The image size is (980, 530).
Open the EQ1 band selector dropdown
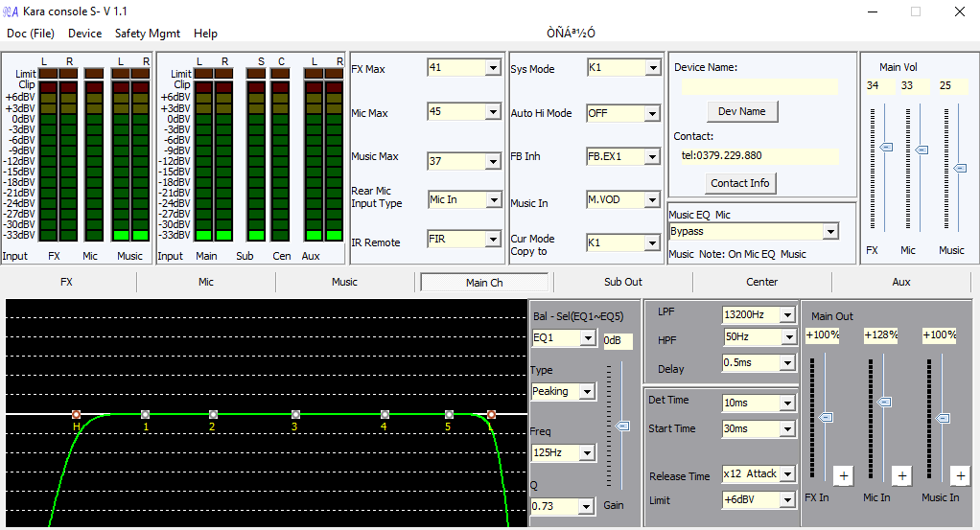(588, 338)
